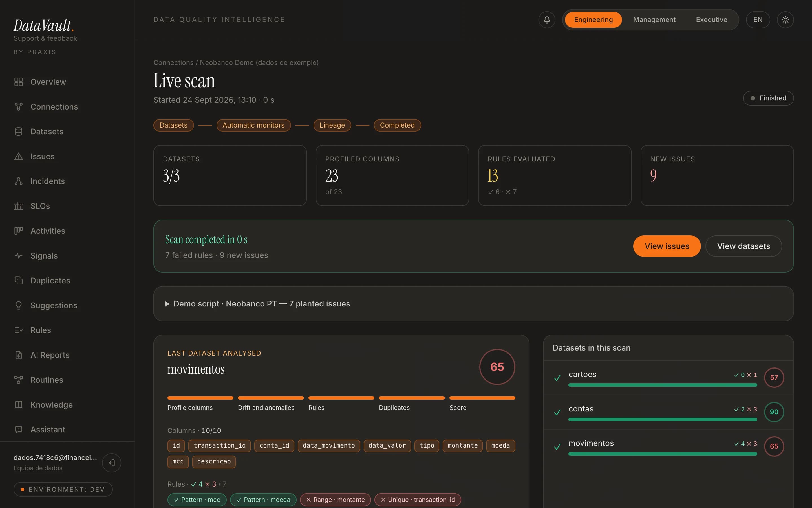Image resolution: width=812 pixels, height=508 pixels.
Task: Click the 90 score circle for contas
Action: pos(774,412)
